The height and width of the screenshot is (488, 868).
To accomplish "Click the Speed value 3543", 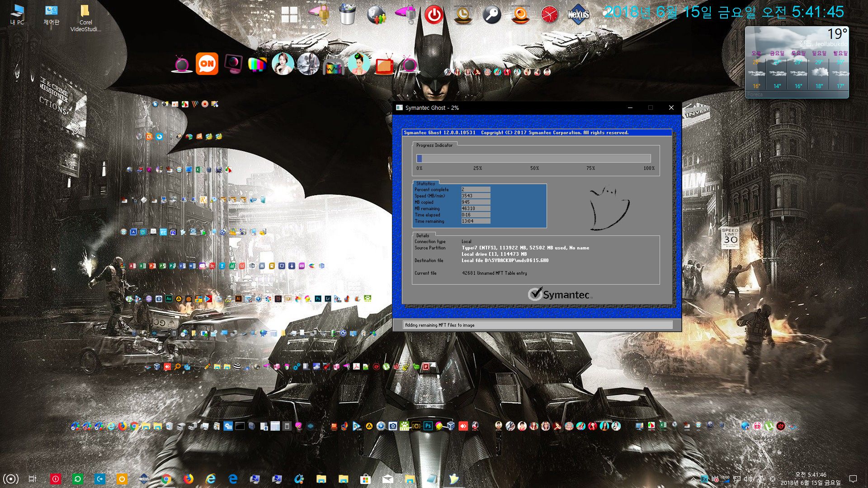I will point(475,196).
